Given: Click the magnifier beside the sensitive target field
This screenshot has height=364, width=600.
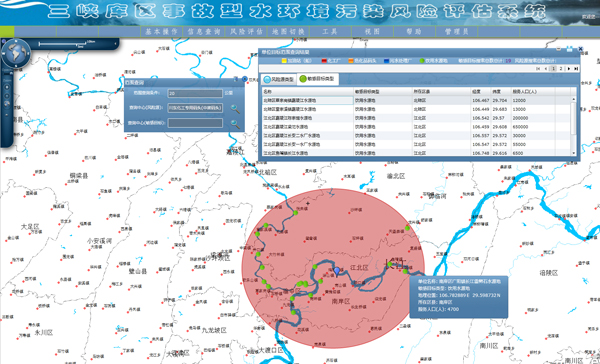Looking at the screenshot, I should (235, 124).
